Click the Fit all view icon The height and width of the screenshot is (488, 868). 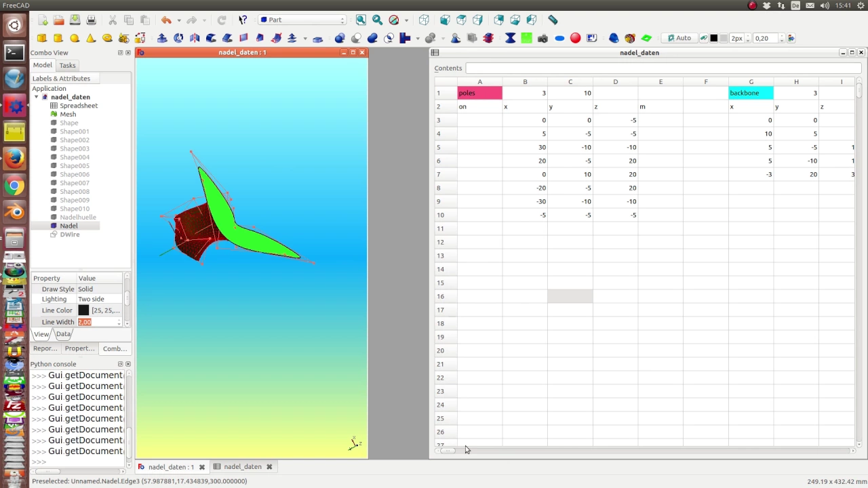coord(361,20)
